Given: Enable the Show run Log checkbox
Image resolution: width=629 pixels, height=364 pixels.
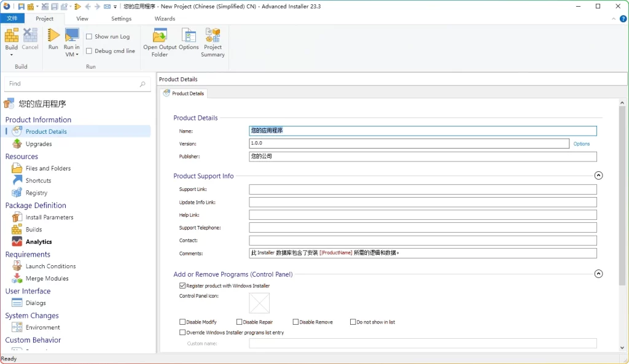Looking at the screenshot, I should 89,37.
